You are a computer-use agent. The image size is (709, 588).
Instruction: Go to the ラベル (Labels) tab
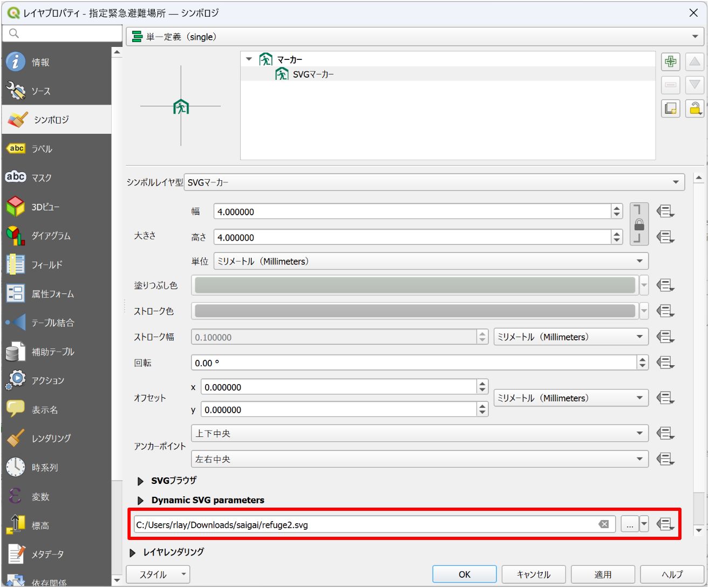point(57,148)
